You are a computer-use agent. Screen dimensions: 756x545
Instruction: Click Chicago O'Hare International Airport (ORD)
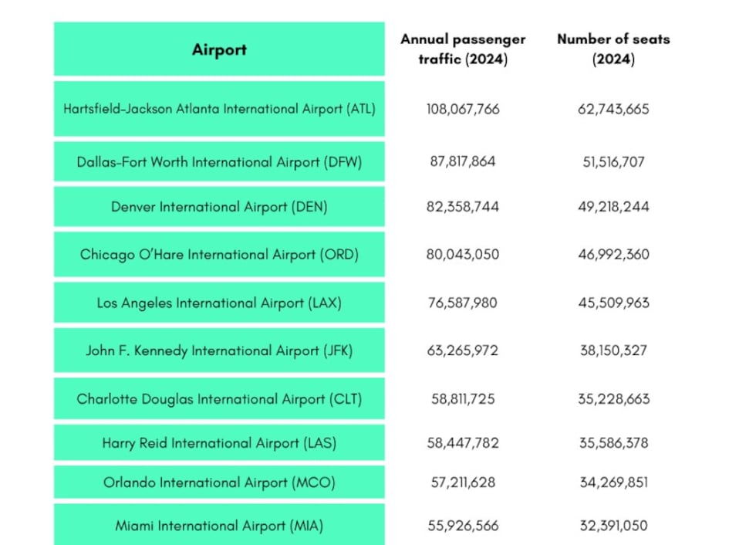tap(219, 254)
